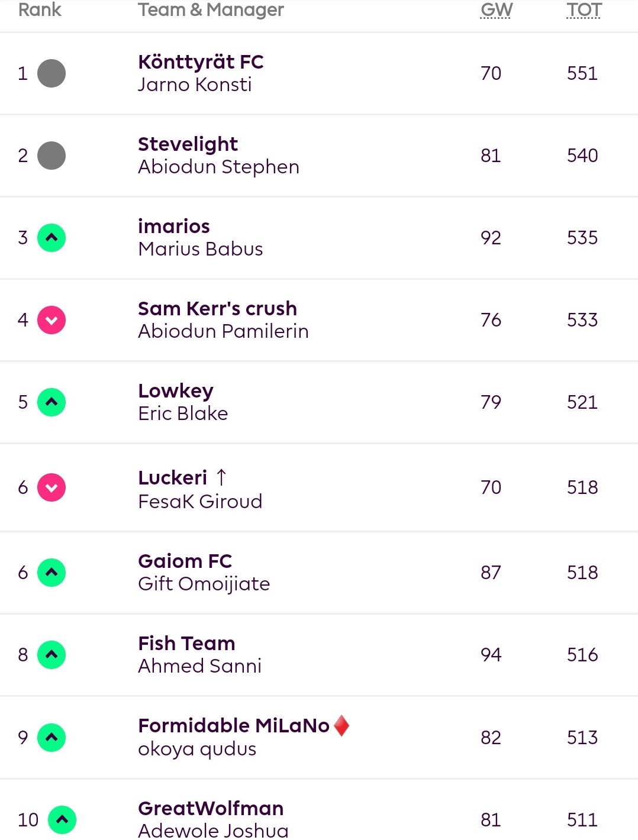Click the grey no-change icon for rank 1
This screenshot has width=638, height=840.
[51, 73]
